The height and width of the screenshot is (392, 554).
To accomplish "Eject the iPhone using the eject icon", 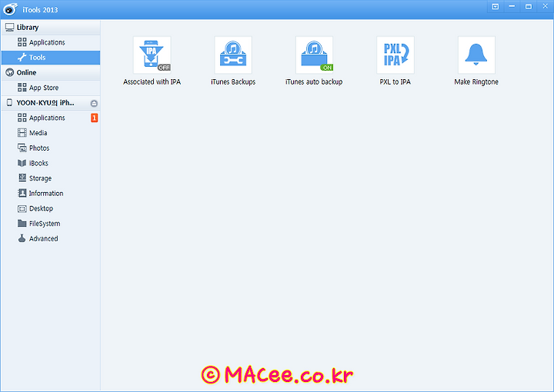I will click(94, 103).
